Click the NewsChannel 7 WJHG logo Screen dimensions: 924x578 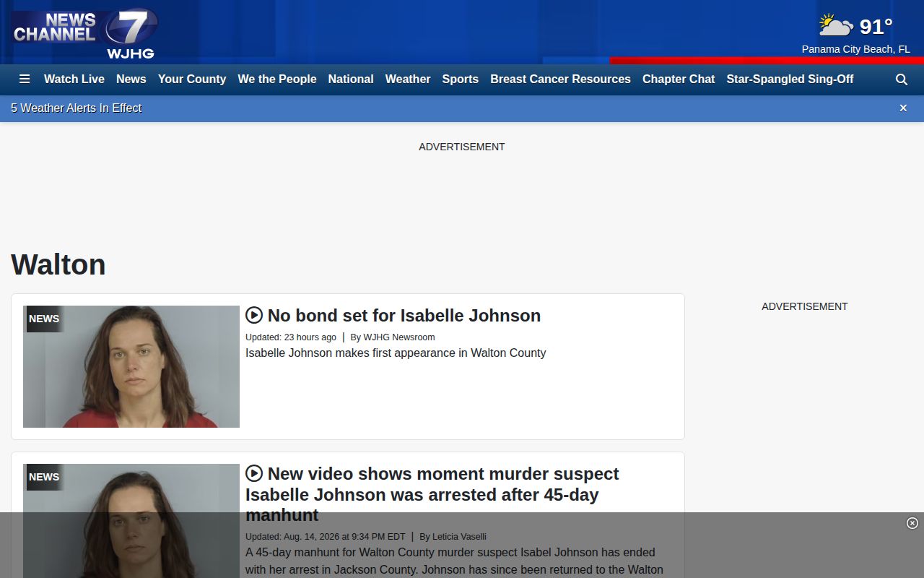(84, 34)
